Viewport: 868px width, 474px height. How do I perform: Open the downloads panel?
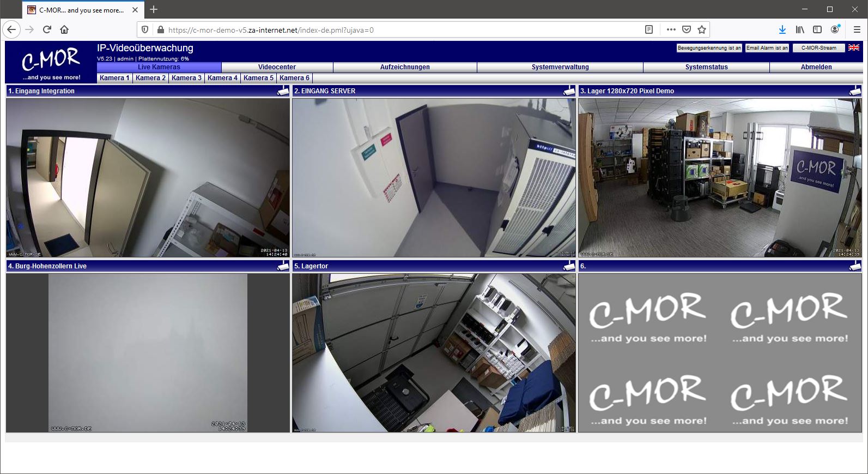782,29
